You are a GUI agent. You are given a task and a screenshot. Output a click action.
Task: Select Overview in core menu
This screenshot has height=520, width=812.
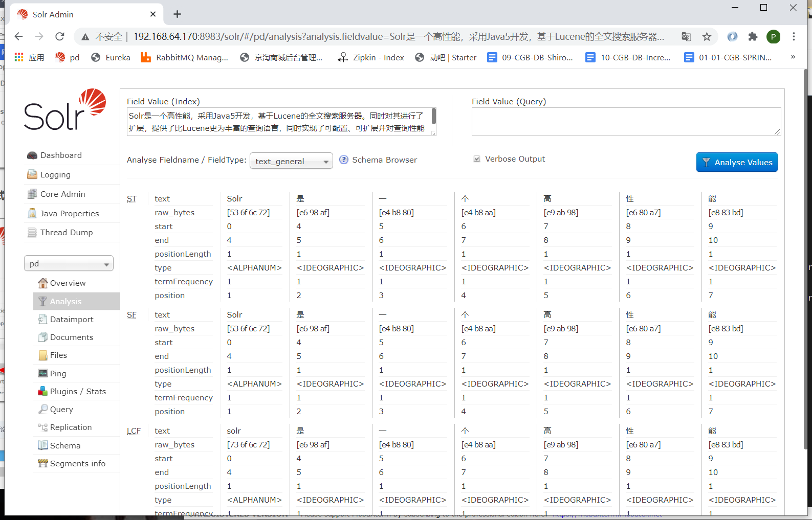click(x=76, y=283)
